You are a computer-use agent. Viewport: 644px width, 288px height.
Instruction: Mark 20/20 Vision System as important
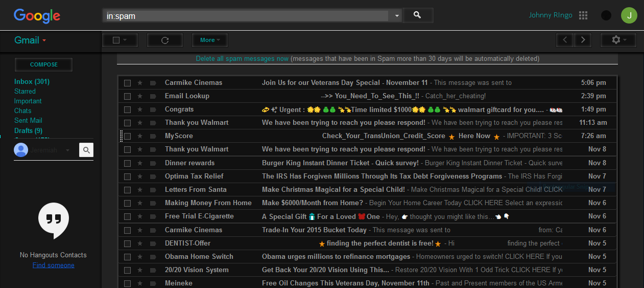(x=153, y=270)
